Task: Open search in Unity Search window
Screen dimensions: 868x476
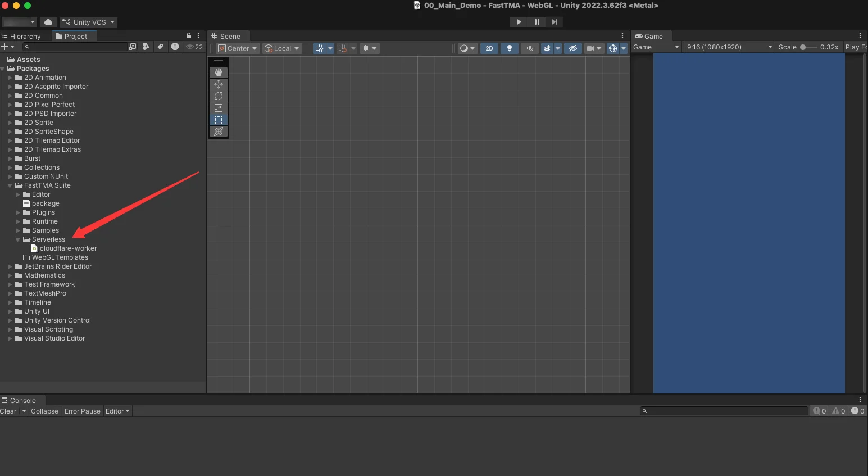Action: [133, 47]
